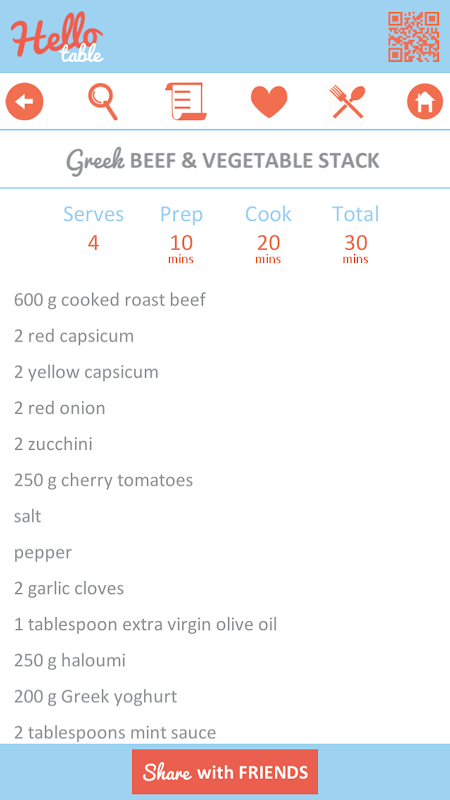Image resolution: width=450 pixels, height=800 pixels.
Task: Tap the Greek Beef & Vegetable Stack title
Action: click(223, 161)
